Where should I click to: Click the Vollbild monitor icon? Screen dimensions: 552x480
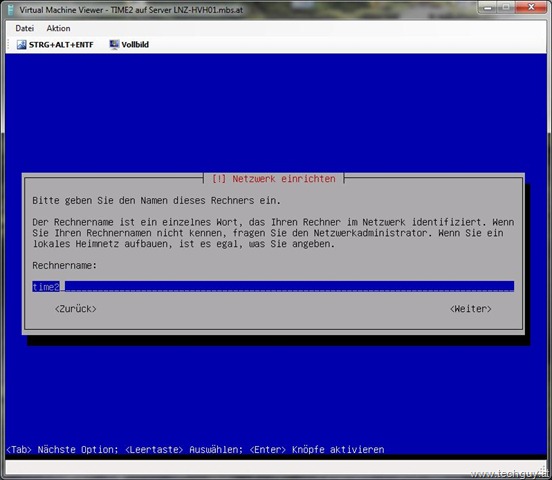pos(114,44)
